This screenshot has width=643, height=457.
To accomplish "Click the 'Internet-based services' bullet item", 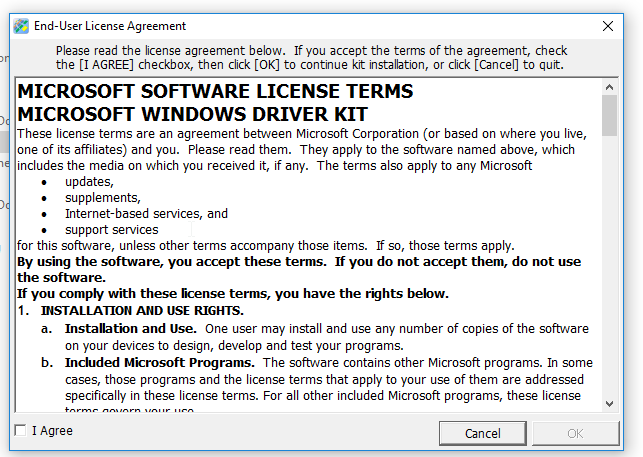I will point(146,213).
